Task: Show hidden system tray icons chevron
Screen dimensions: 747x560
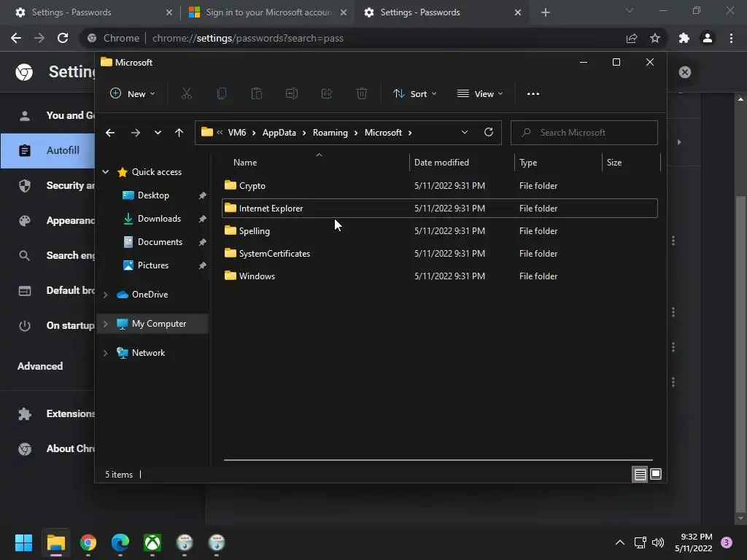Action: (x=620, y=542)
